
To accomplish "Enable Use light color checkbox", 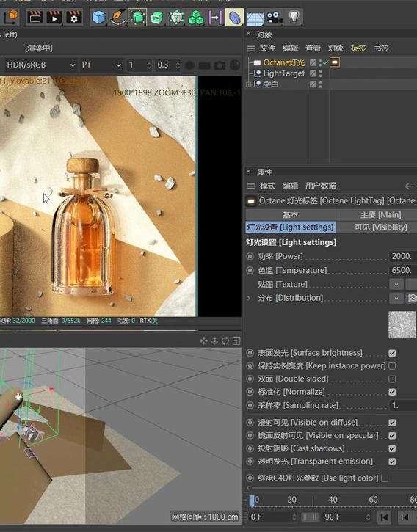I will pos(385,478).
